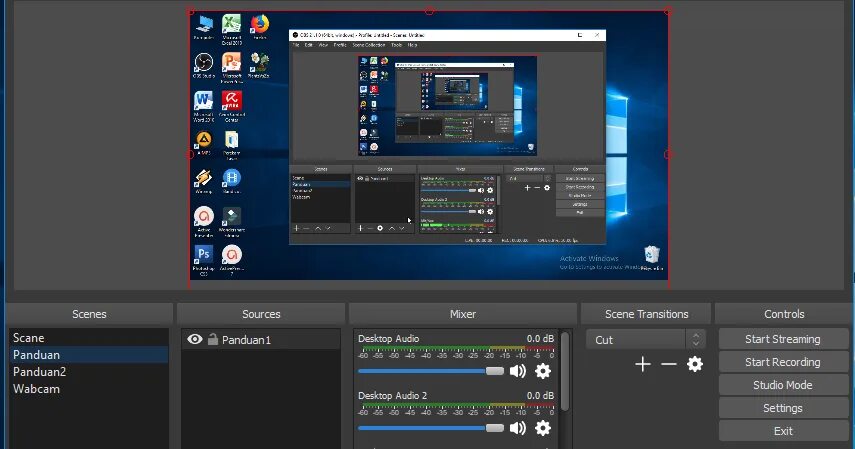Click the Microsoft Word icon in preview
Viewport: 855px width, 449px height.
point(203,106)
